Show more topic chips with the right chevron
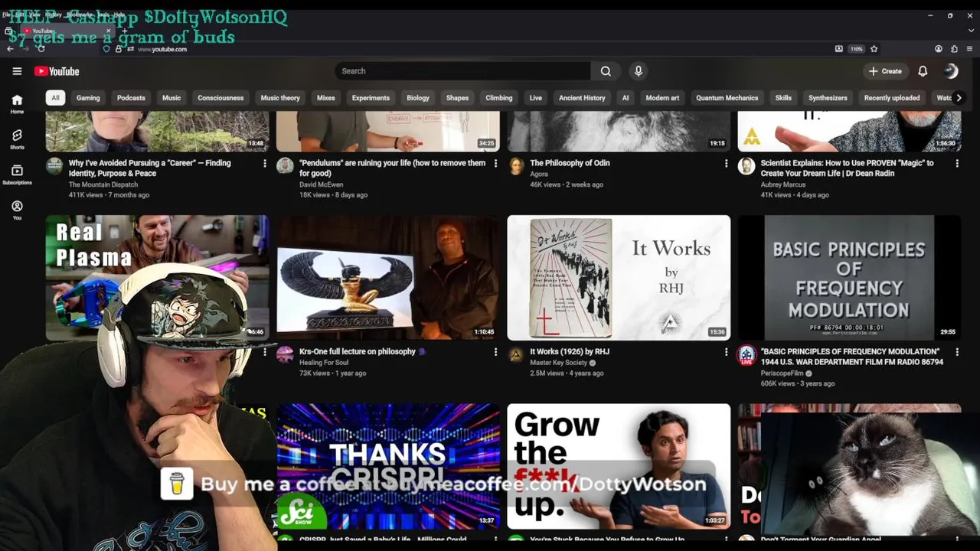This screenshot has width=980, height=551. point(959,98)
